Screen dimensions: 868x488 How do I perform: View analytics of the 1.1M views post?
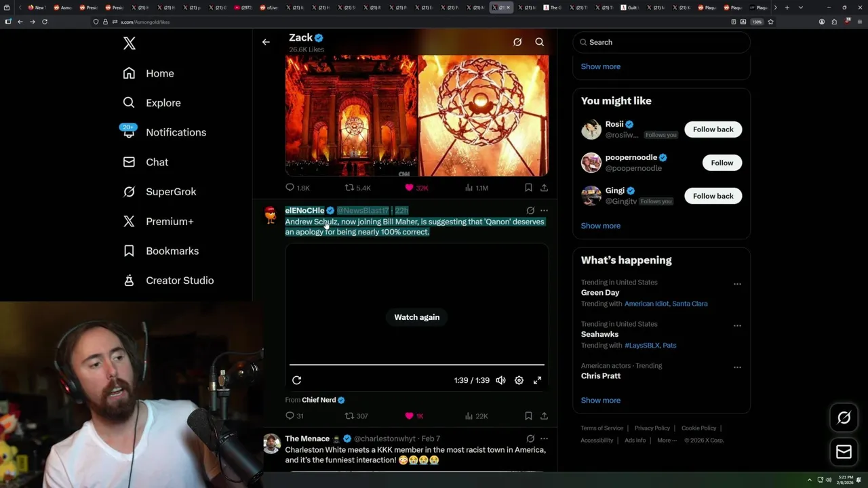pos(476,188)
